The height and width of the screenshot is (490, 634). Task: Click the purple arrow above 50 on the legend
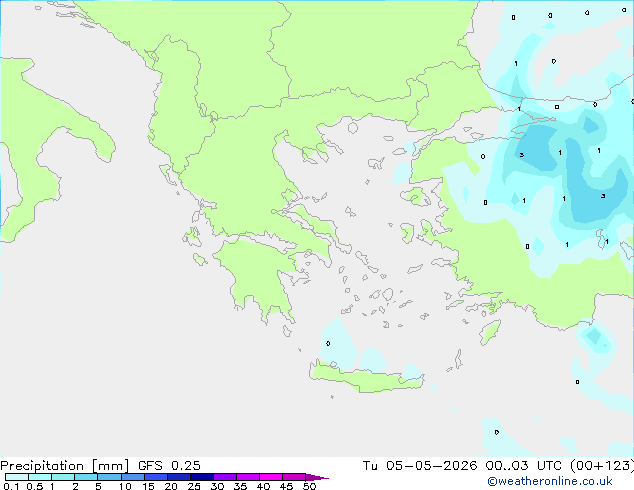[317, 477]
